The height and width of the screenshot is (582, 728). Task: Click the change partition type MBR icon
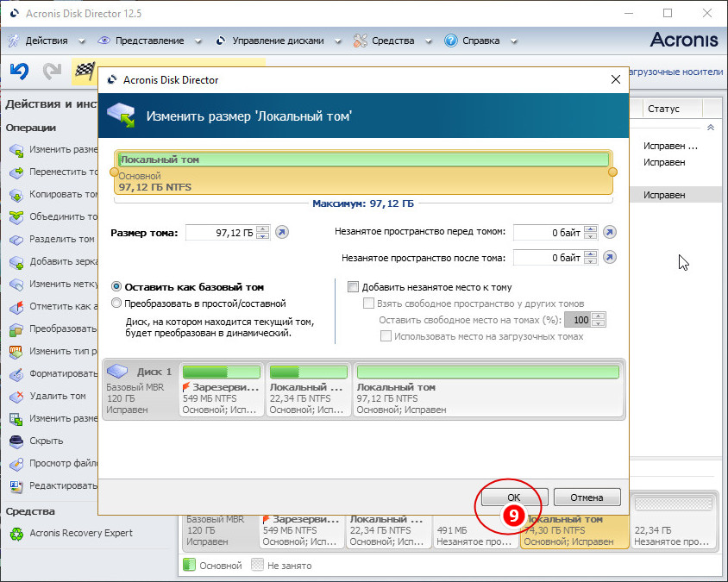pos(16,352)
